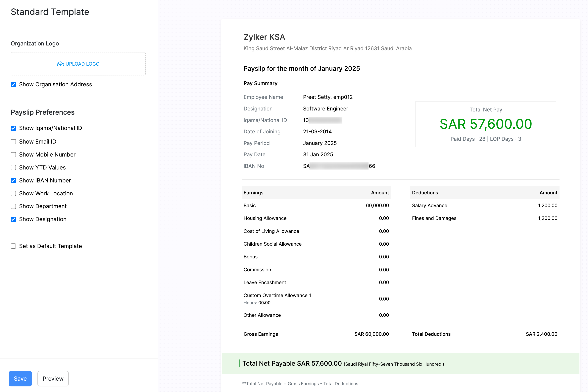
Task: Enable Show Work Location
Action: coord(14,193)
